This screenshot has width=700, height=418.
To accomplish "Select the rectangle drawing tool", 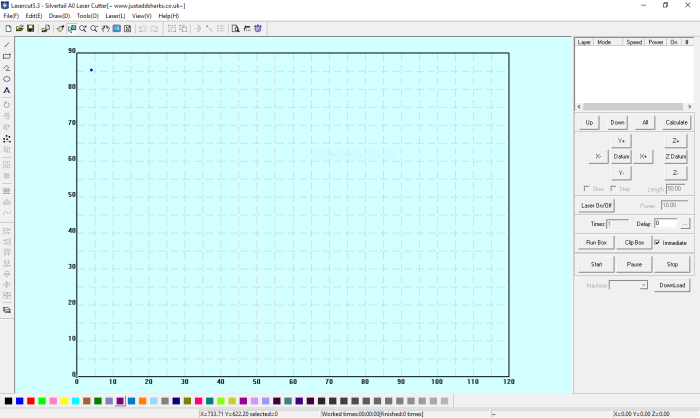I will click(7, 57).
